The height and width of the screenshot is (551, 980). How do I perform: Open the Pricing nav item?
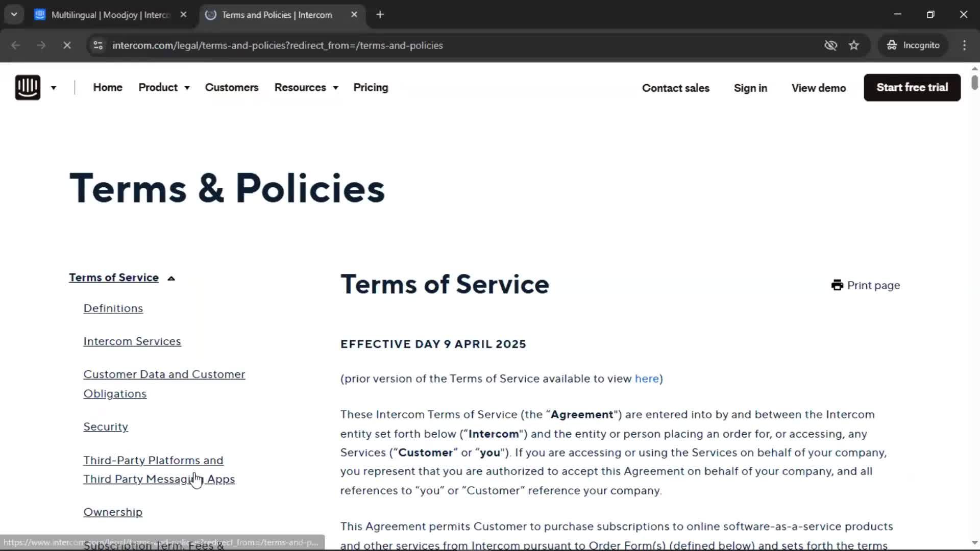click(x=371, y=87)
